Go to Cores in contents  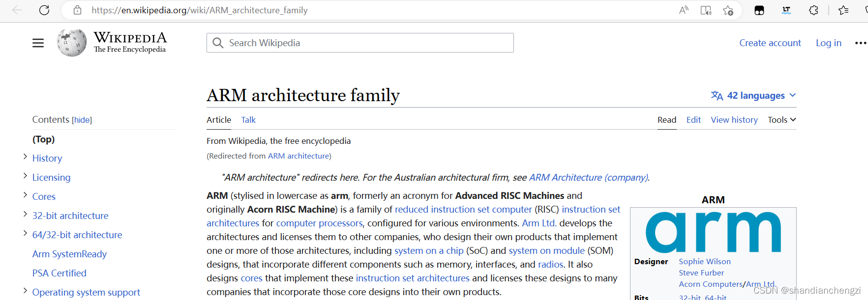44,196
